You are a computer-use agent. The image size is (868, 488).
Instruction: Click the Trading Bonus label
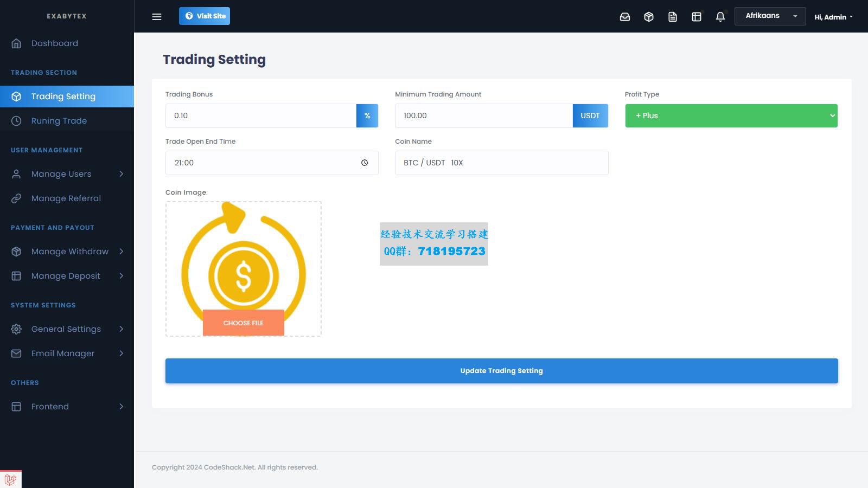click(x=189, y=94)
